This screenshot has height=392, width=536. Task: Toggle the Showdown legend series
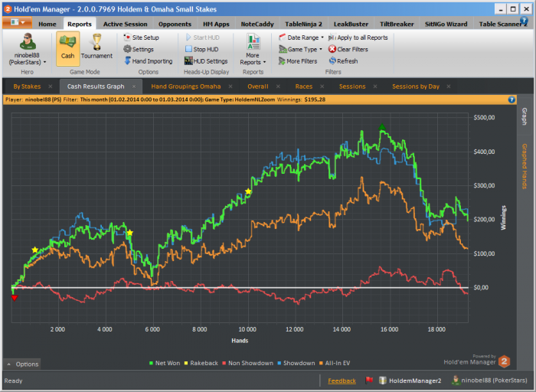(296, 363)
